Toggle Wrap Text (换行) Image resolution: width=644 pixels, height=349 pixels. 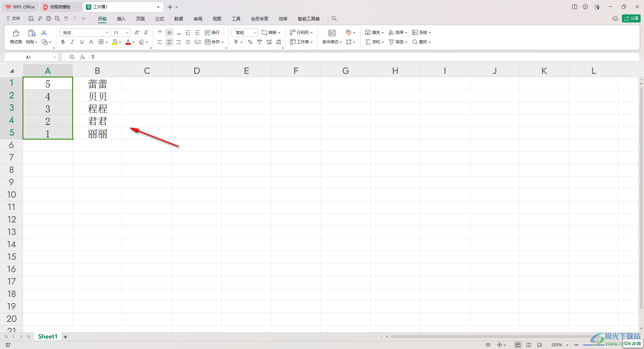click(x=212, y=33)
